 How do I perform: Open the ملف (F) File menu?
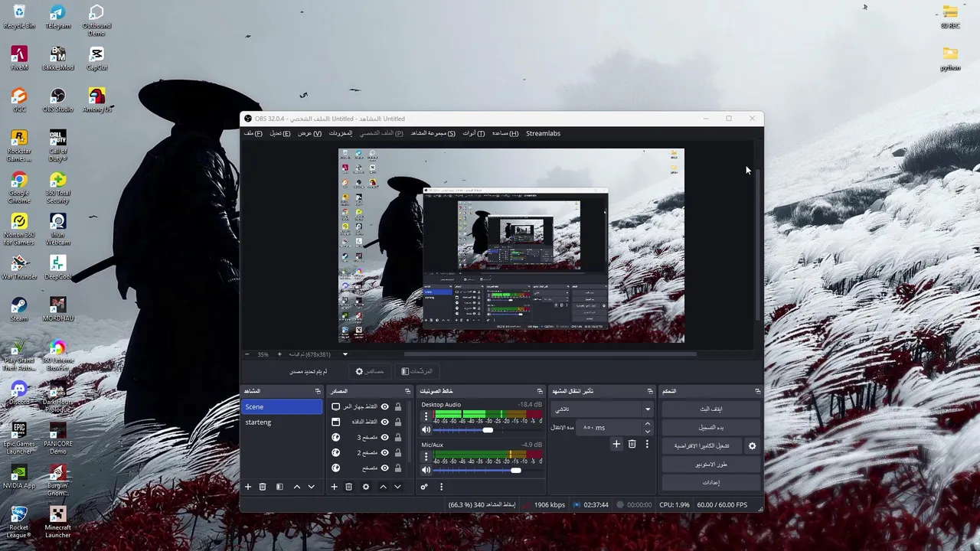click(x=253, y=133)
